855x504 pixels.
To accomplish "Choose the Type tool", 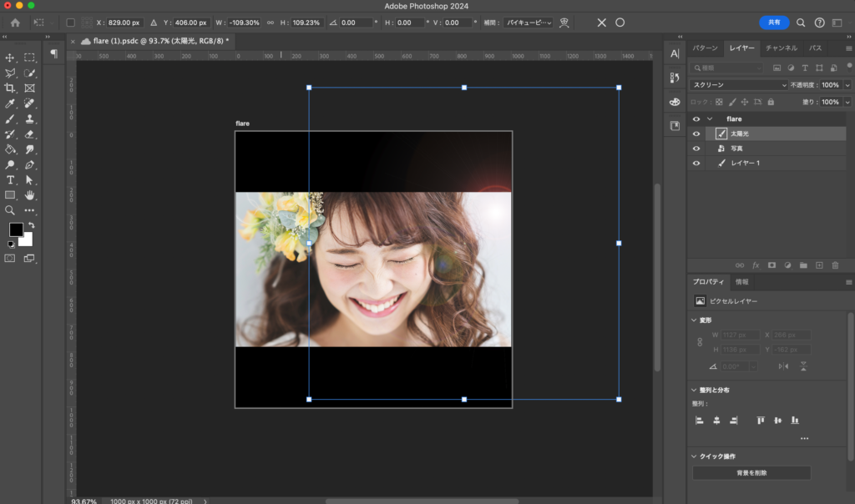I will (10, 179).
